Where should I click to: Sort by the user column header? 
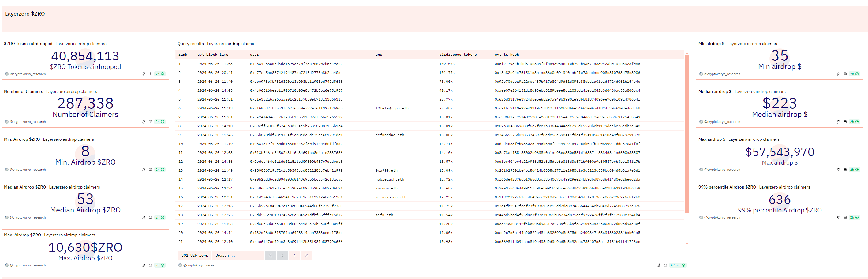click(254, 55)
